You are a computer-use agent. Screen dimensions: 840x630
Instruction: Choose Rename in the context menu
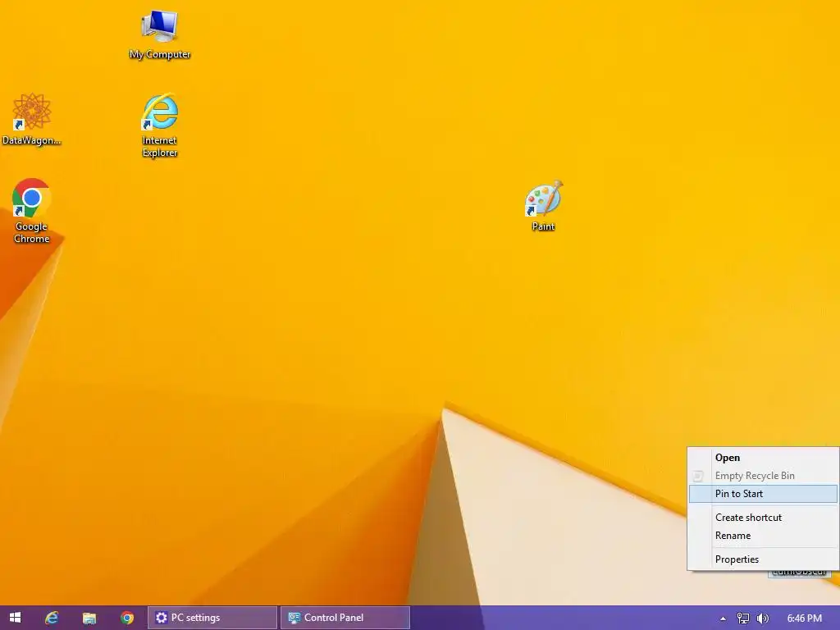click(x=763, y=535)
